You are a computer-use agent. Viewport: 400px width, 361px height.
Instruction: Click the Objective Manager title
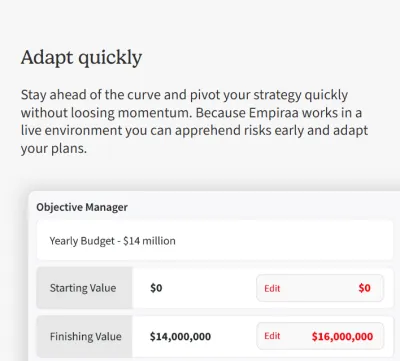tap(82, 207)
